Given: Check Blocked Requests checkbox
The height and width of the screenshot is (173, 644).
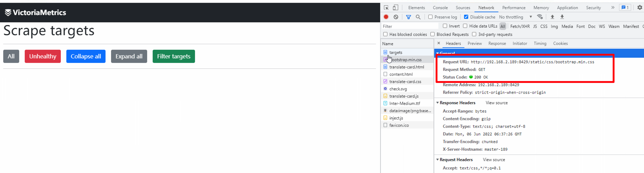Looking at the screenshot, I should click(432, 34).
